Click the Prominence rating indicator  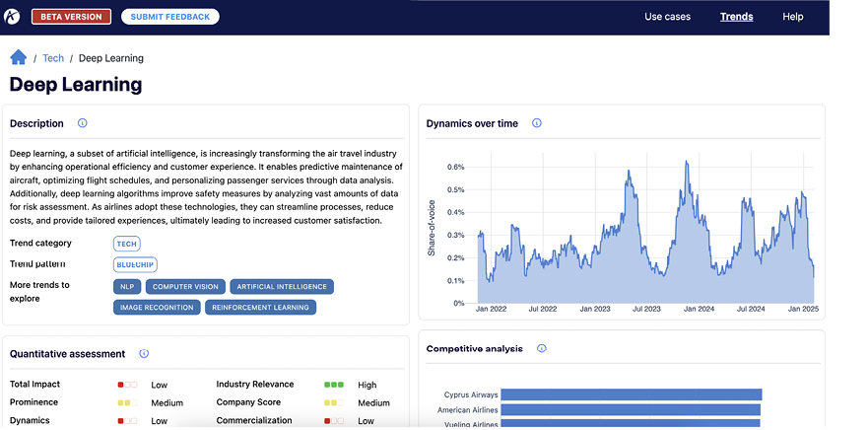(x=127, y=402)
